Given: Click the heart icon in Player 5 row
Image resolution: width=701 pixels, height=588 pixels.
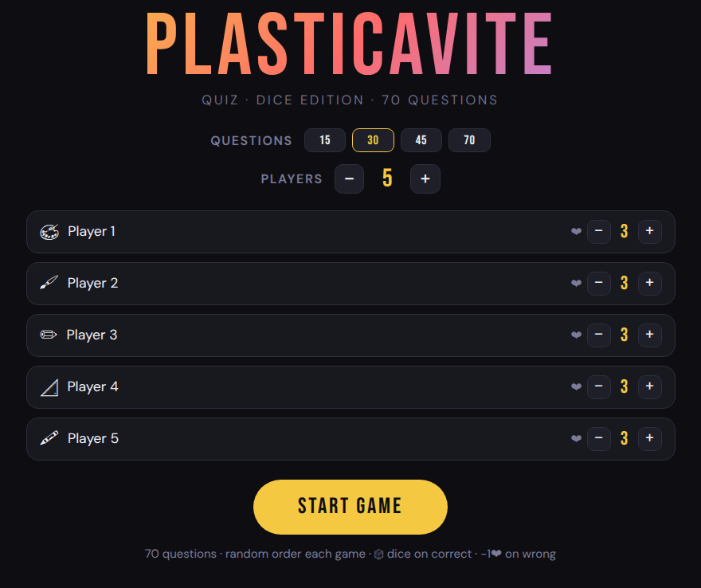Looking at the screenshot, I should tap(576, 439).
